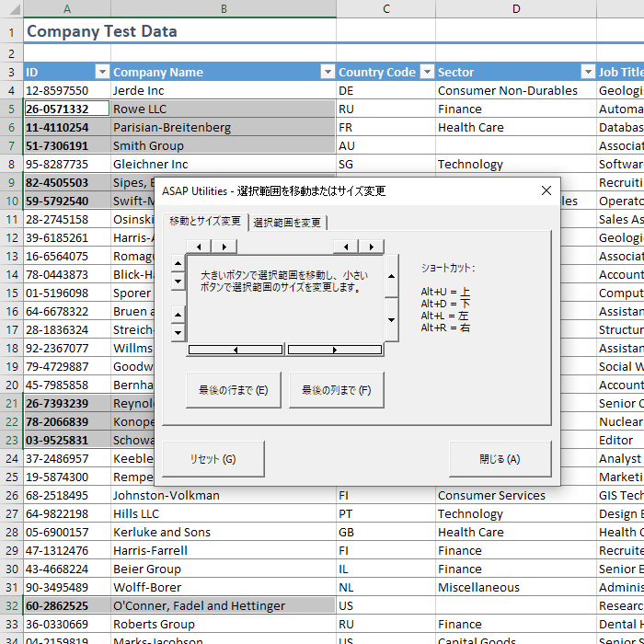Click small right arrow in top-left resize pair

click(x=224, y=247)
